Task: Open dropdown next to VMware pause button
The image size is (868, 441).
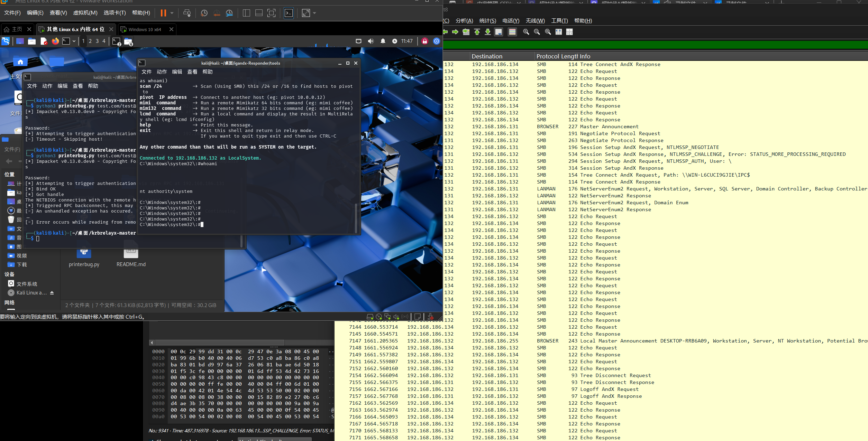Action: click(x=172, y=13)
